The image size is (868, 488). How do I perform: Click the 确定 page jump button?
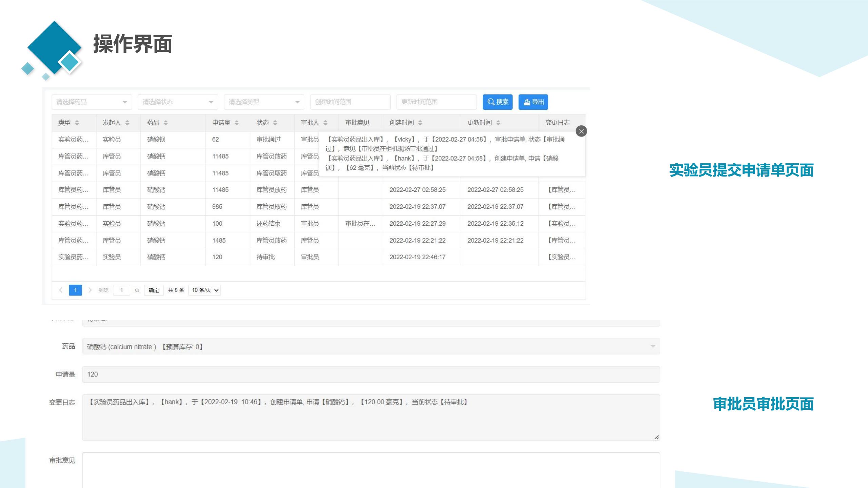coord(154,290)
